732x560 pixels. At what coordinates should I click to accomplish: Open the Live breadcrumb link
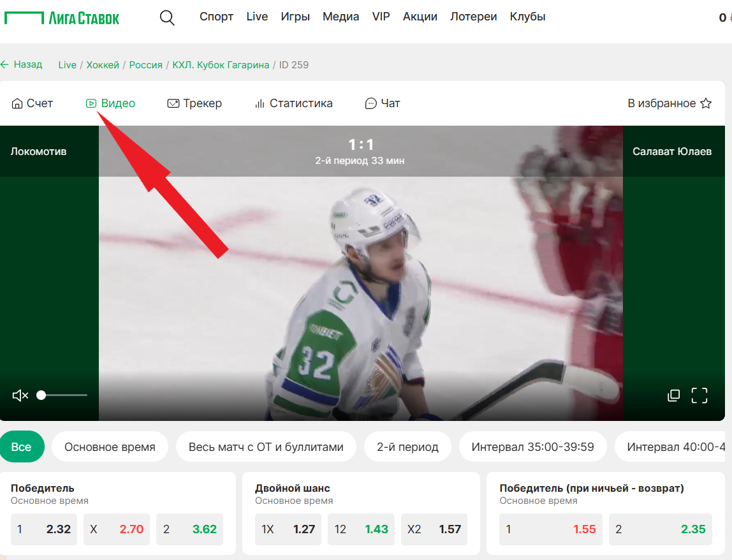pos(67,65)
